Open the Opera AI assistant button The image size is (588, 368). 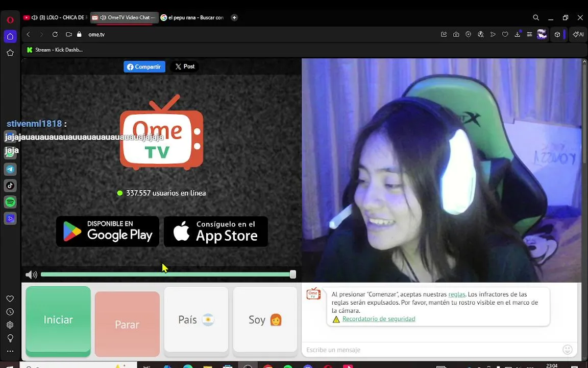[x=578, y=34]
